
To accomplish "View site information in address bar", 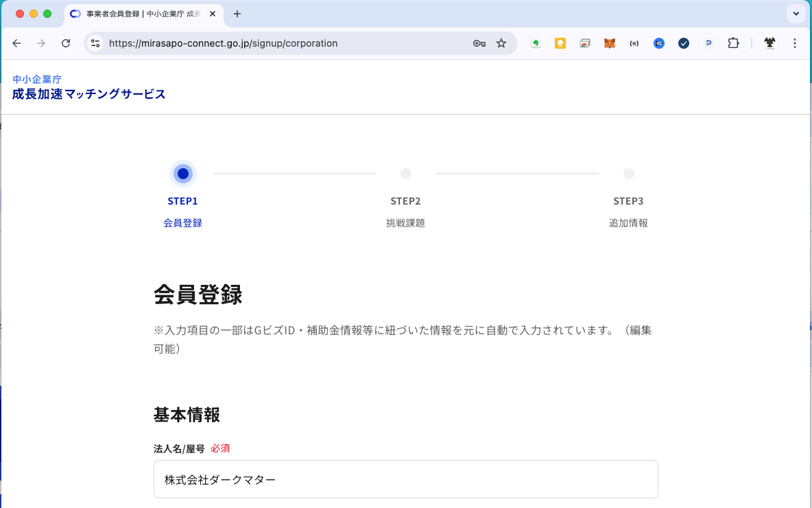I will click(x=96, y=43).
